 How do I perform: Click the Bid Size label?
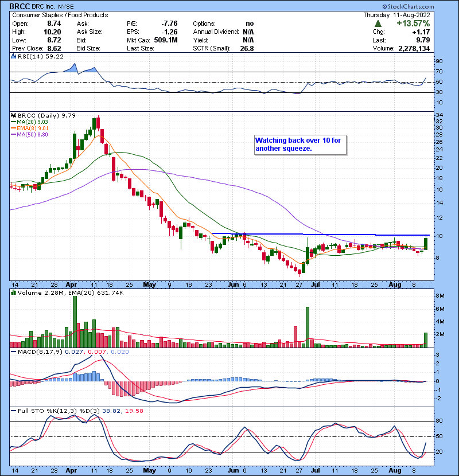point(88,49)
